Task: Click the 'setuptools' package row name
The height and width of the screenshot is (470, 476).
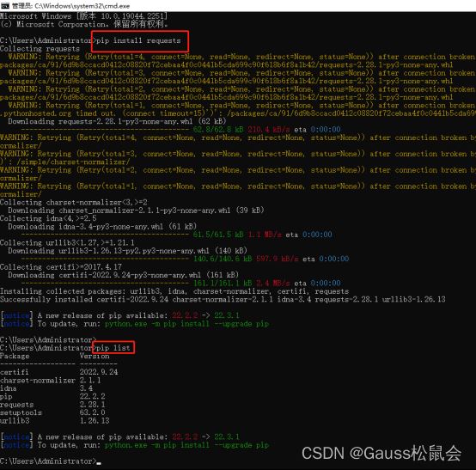Action: (x=21, y=412)
